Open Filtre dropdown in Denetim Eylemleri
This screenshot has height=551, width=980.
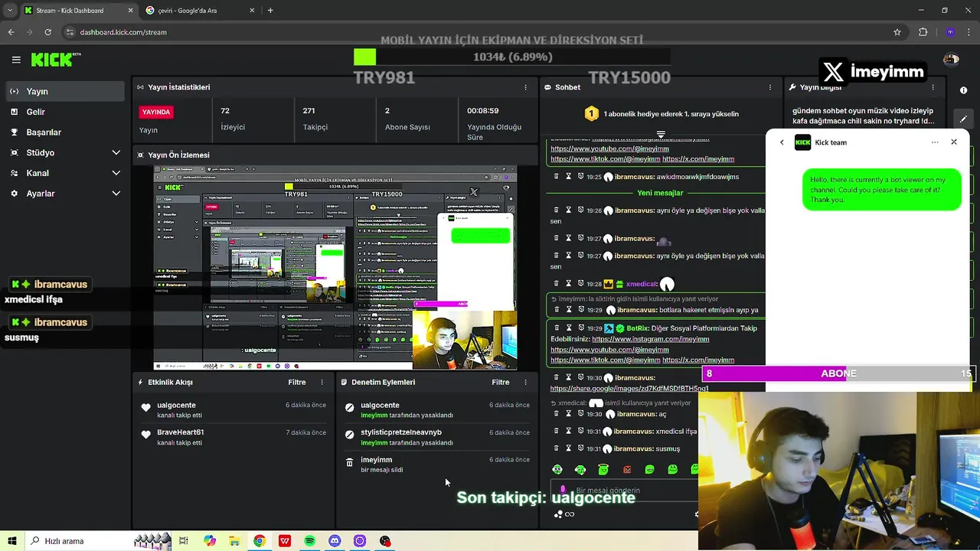[x=501, y=382]
